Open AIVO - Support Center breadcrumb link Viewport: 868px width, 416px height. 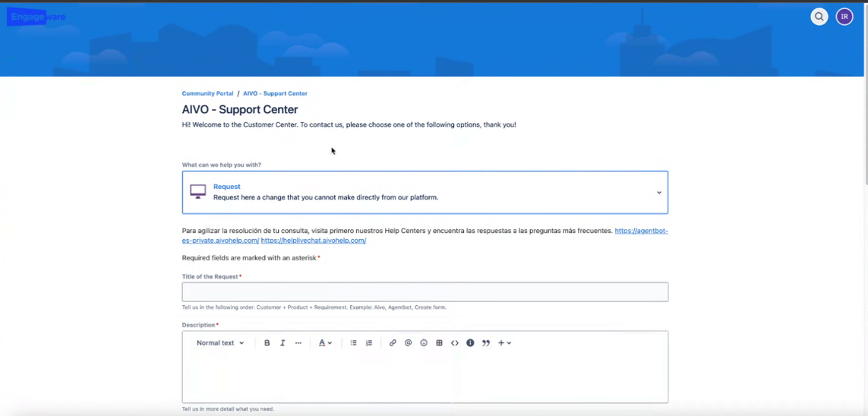(275, 93)
